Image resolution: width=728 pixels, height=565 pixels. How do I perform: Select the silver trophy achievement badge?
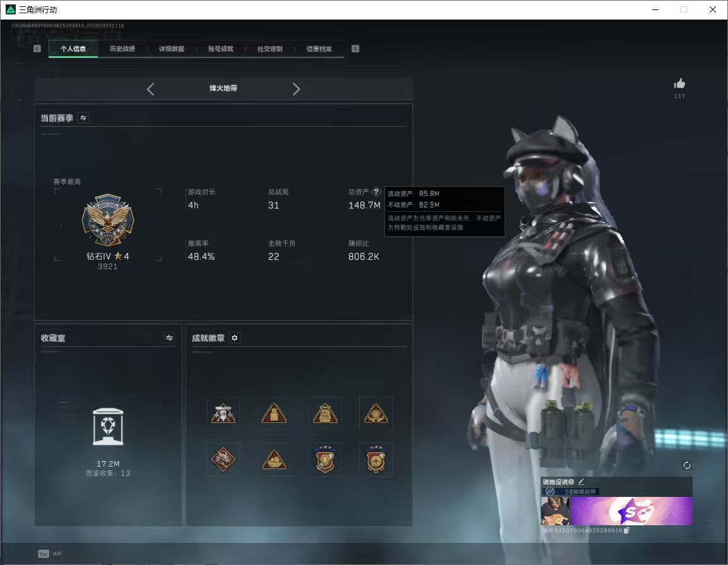pos(223,413)
